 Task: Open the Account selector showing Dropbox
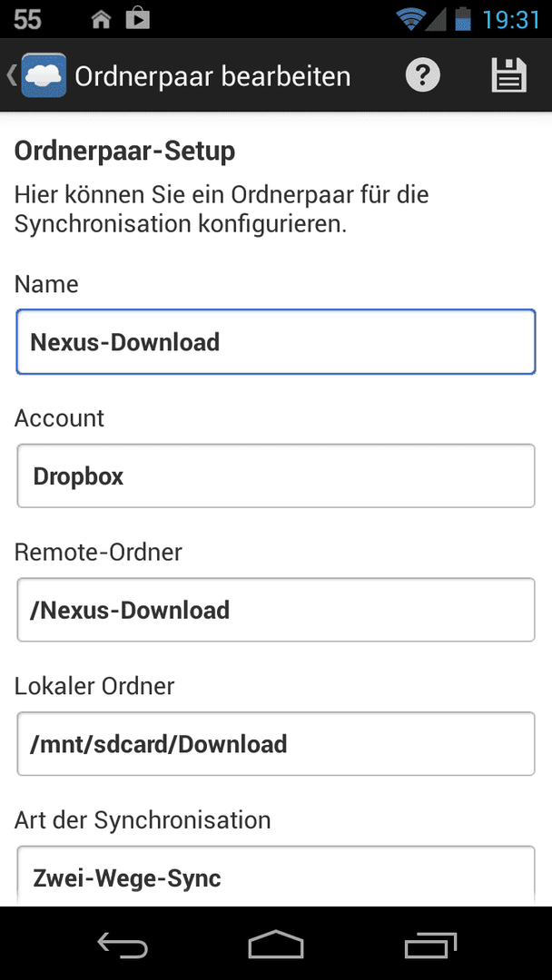[276, 476]
